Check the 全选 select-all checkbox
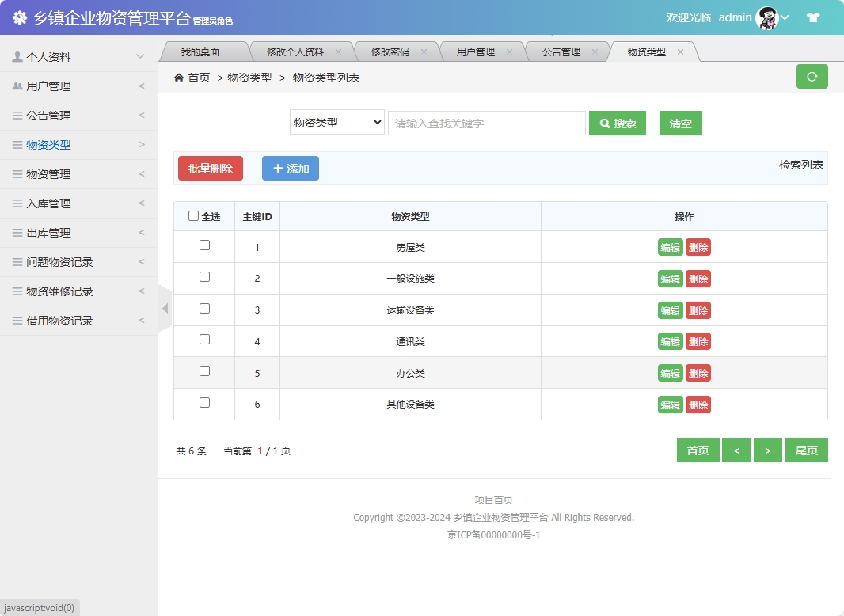Image resolution: width=844 pixels, height=616 pixels. coord(194,215)
